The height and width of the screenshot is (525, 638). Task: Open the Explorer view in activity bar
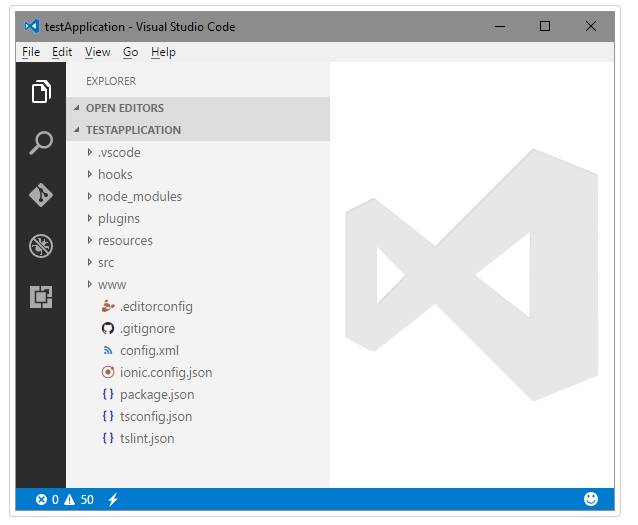pyautogui.click(x=41, y=91)
